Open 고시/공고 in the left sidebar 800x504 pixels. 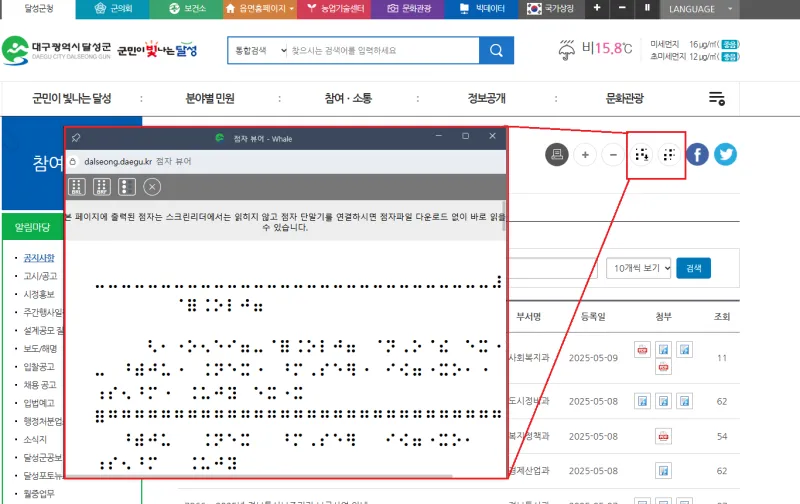(40, 276)
